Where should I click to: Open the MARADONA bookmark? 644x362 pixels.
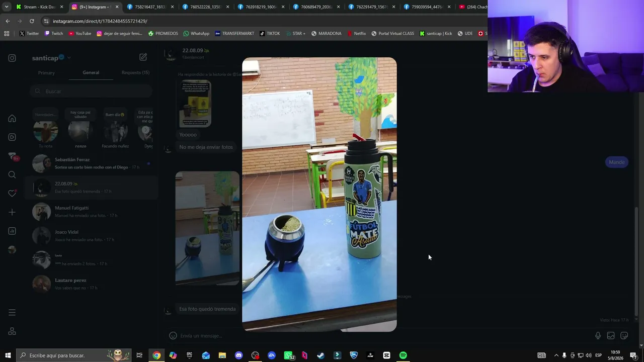pos(326,34)
